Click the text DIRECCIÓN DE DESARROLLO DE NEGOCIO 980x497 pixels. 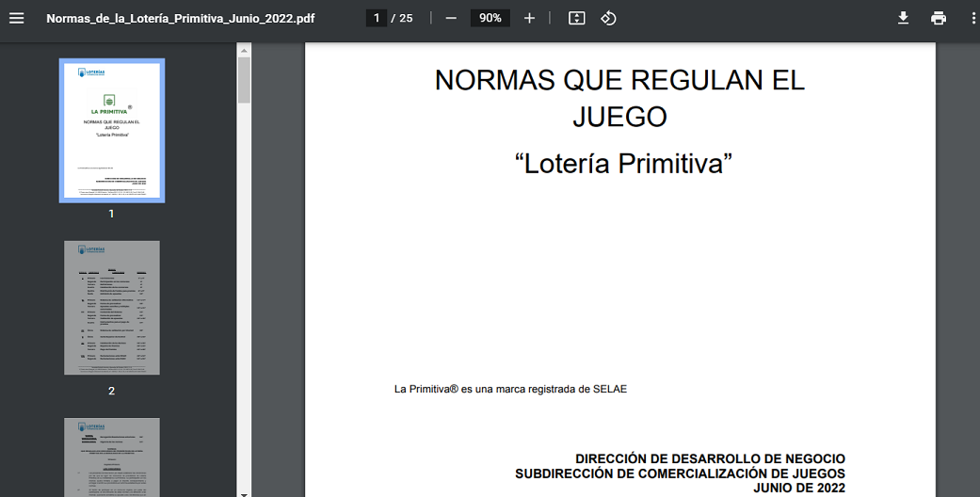(x=710, y=458)
